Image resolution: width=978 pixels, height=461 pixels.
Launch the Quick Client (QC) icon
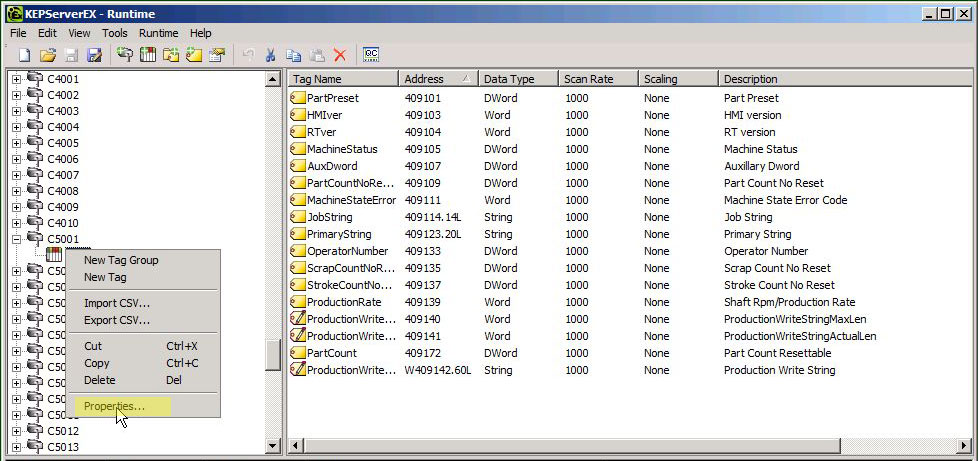coord(371,55)
